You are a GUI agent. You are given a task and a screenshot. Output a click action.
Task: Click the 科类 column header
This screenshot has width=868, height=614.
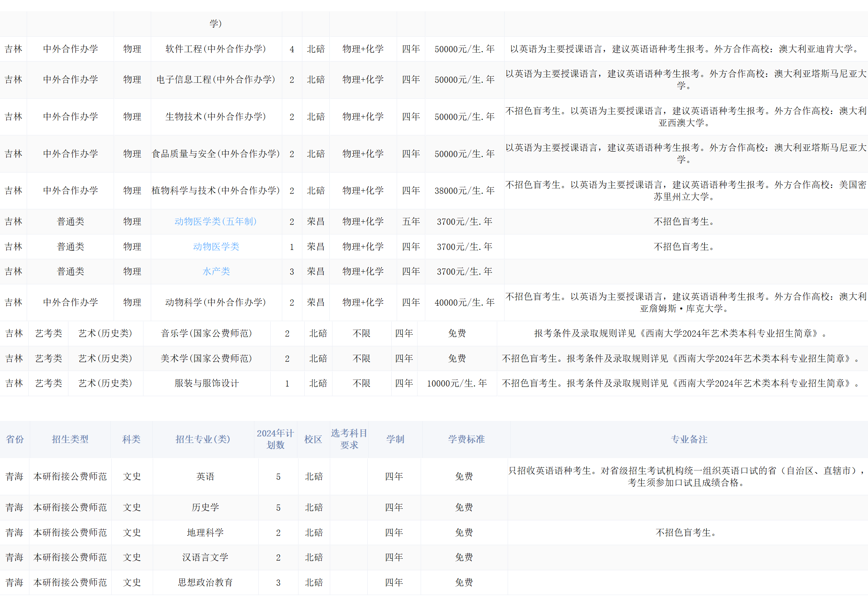131,439
